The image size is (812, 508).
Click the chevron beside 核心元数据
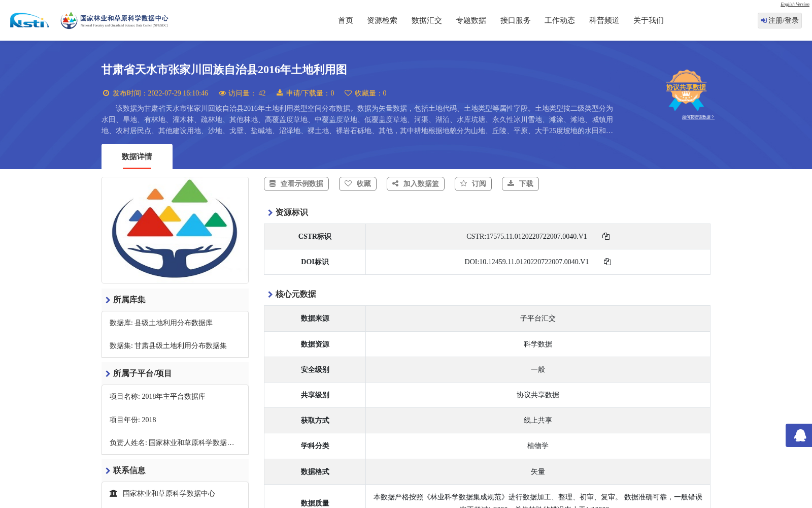click(x=270, y=295)
